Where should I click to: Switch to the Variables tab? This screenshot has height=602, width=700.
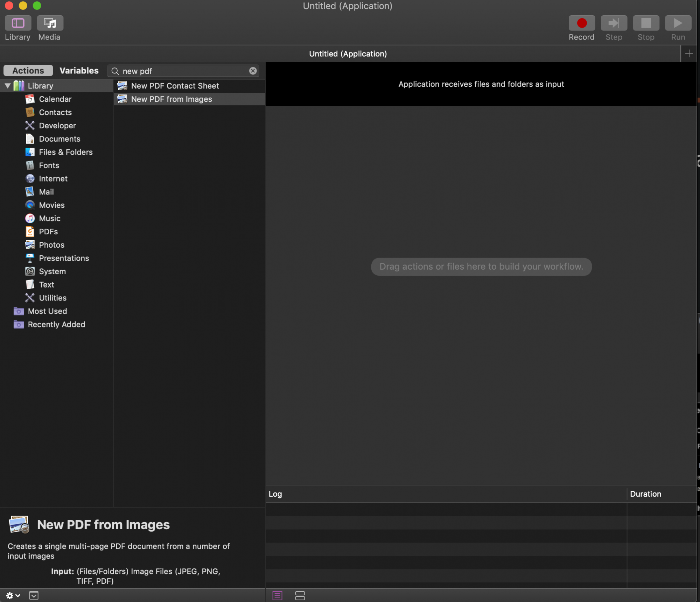tap(78, 70)
